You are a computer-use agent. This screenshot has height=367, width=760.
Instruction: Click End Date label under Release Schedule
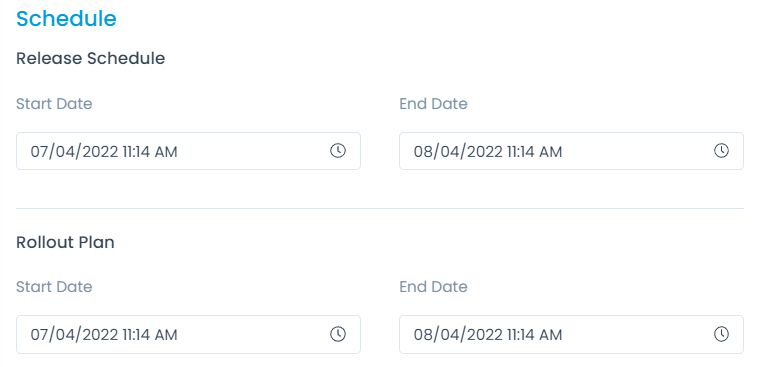(x=433, y=104)
